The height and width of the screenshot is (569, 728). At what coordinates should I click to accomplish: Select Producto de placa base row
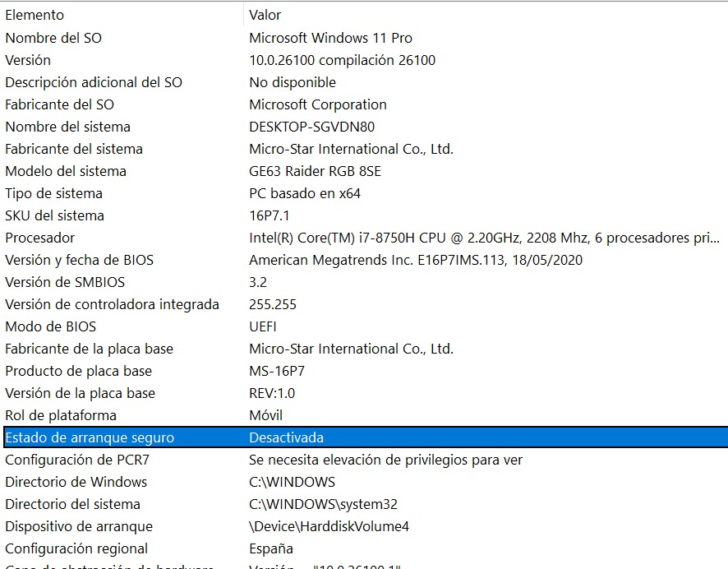[78, 372]
